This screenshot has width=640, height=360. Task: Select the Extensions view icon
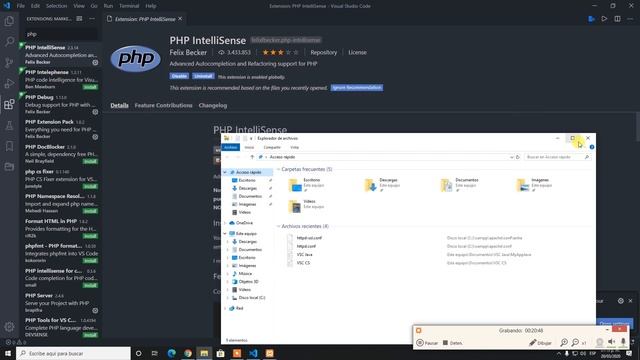pyautogui.click(x=9, y=104)
